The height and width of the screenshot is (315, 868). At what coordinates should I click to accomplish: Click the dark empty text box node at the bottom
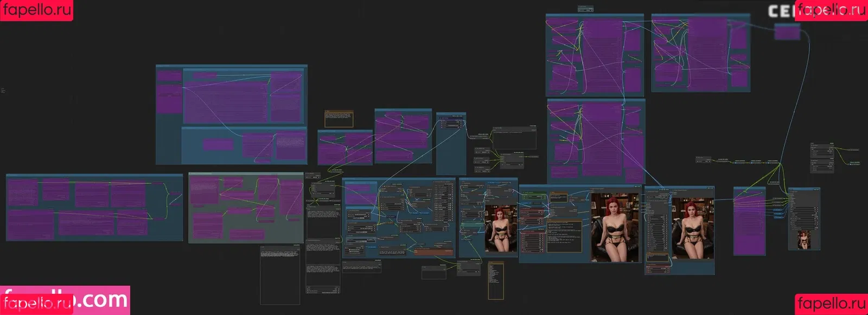[x=280, y=275]
